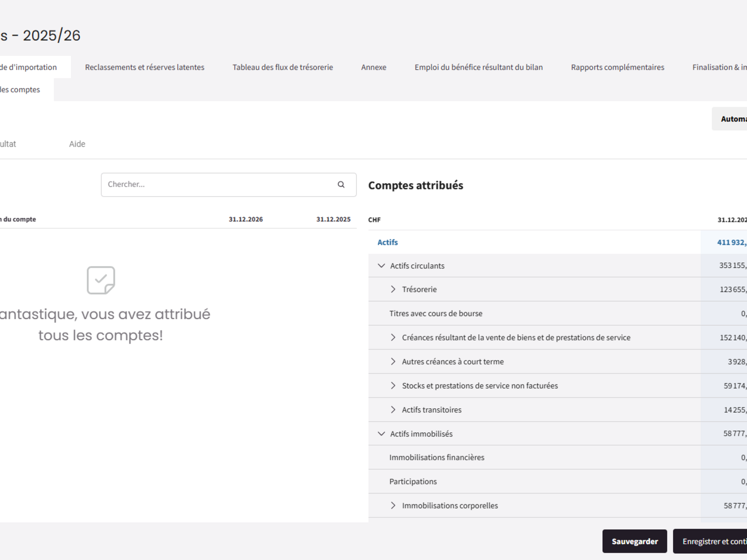Viewport: 747px width, 560px height.
Task: Select the Aide sub-tab
Action: [77, 144]
